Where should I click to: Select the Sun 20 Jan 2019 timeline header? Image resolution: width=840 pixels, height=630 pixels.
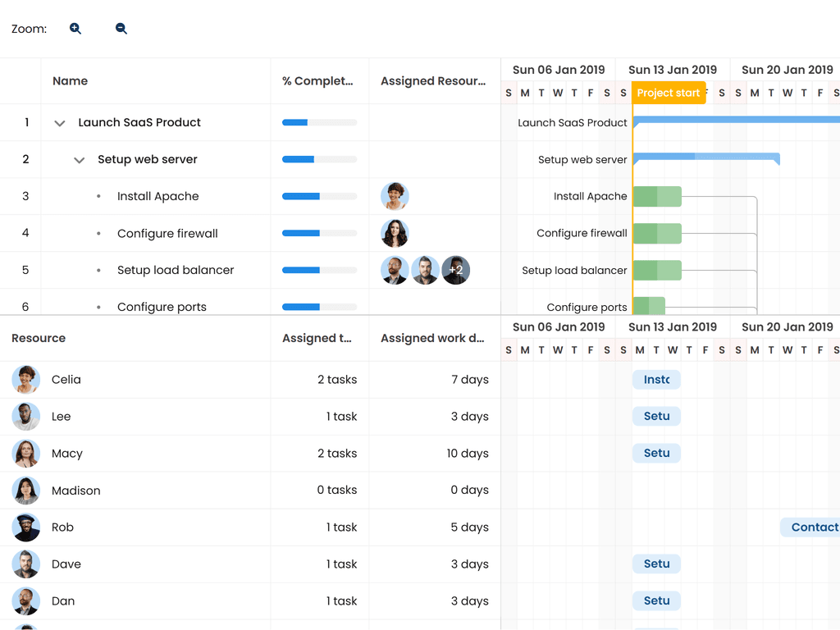coord(787,70)
